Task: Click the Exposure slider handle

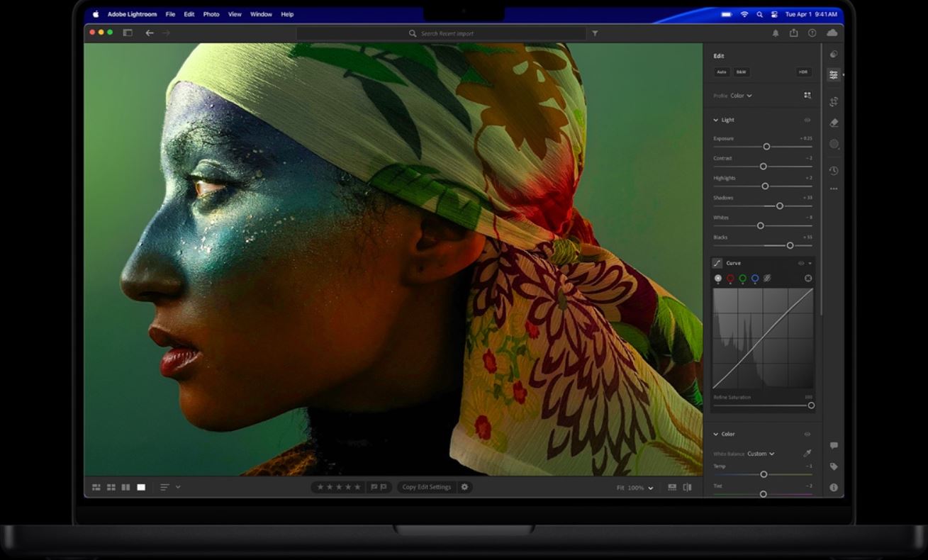Action: pyautogui.click(x=766, y=147)
